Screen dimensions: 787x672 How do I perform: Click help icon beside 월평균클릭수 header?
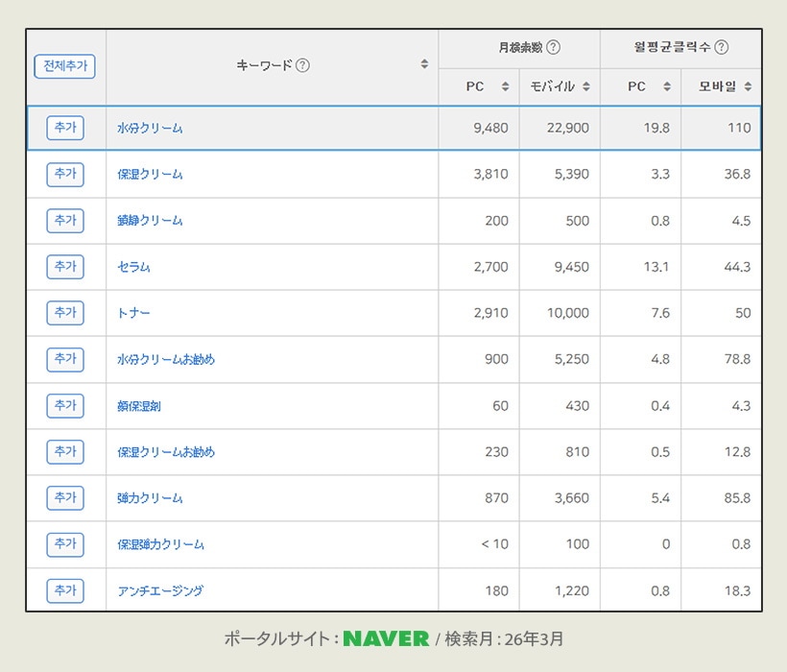pyautogui.click(x=721, y=47)
